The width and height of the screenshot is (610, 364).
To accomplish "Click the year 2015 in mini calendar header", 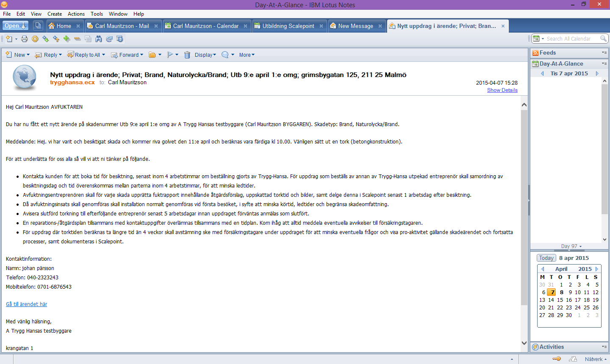I will pos(585,269).
